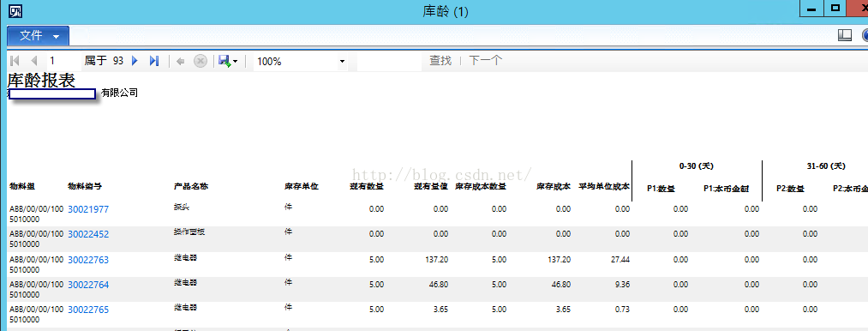Click the 31-60 (天) period header
Image resolution: width=868 pixels, height=331 pixels.
click(x=827, y=165)
